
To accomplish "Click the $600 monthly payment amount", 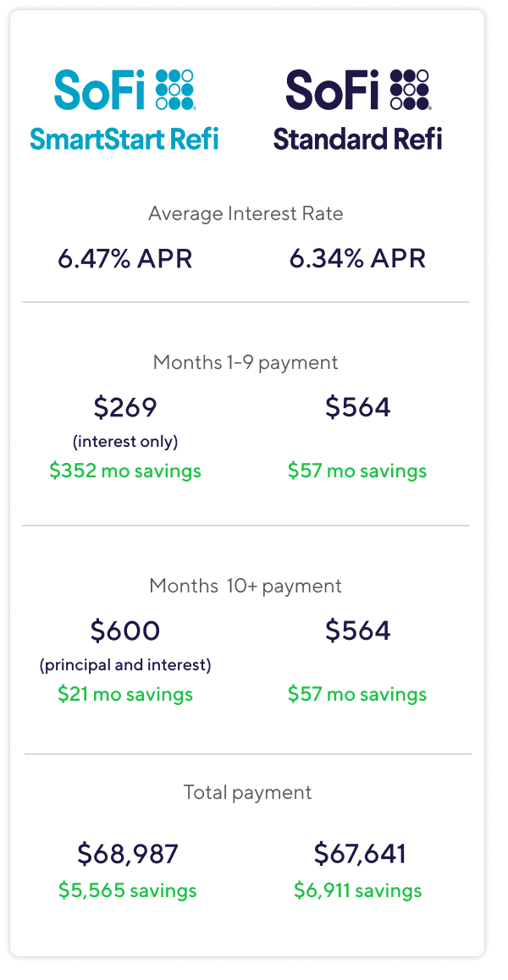I will tap(125, 631).
